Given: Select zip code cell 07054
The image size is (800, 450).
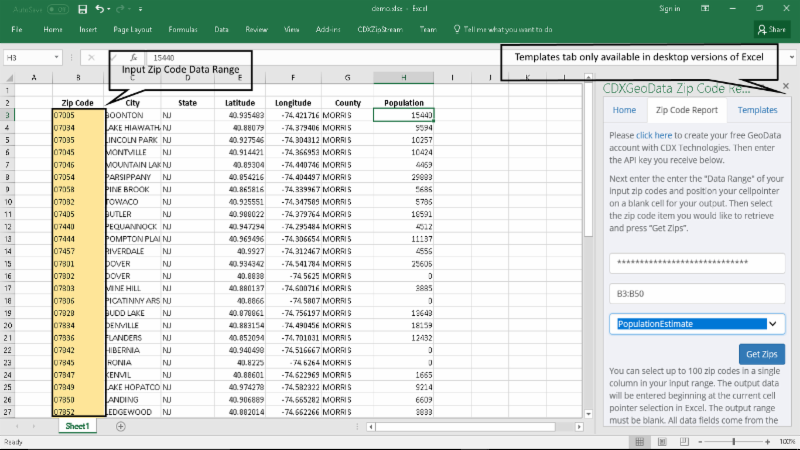Looking at the screenshot, I should pos(79,177).
